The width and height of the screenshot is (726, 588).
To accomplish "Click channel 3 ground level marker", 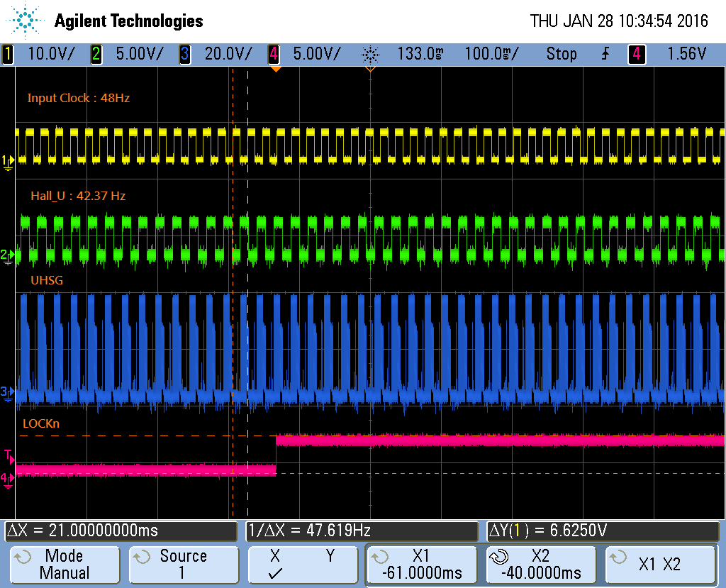I will coord(7,394).
